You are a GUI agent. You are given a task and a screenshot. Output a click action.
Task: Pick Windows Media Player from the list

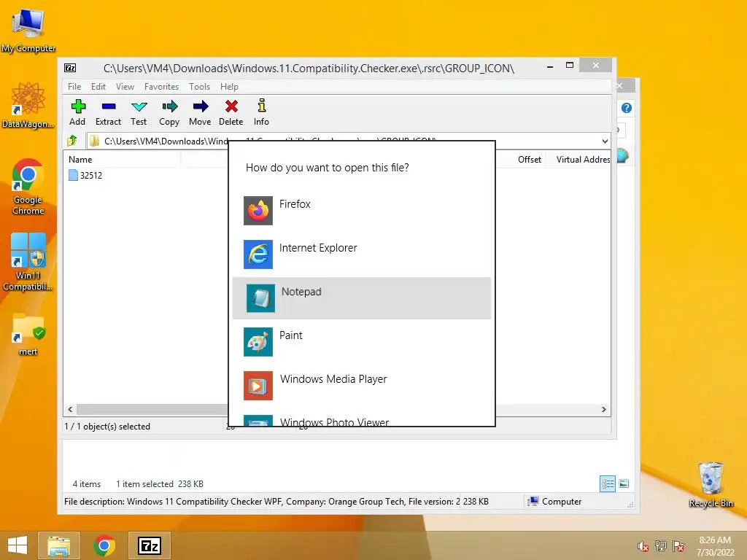[x=362, y=386]
